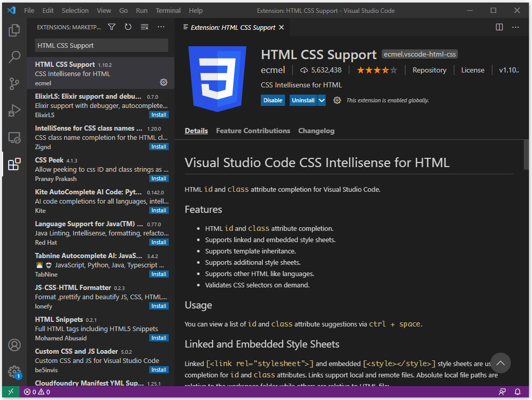The height and width of the screenshot is (400, 532).
Task: Click the extensions search input field
Action: [x=101, y=45]
